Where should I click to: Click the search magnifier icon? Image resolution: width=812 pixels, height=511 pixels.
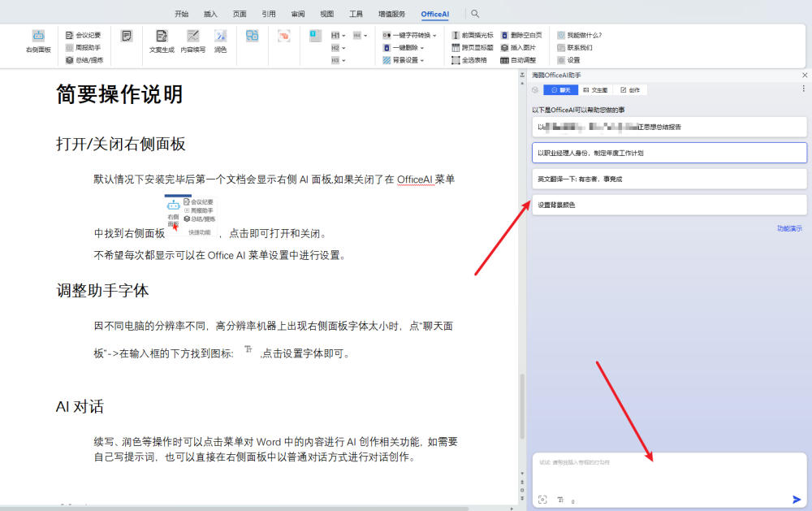(475, 14)
